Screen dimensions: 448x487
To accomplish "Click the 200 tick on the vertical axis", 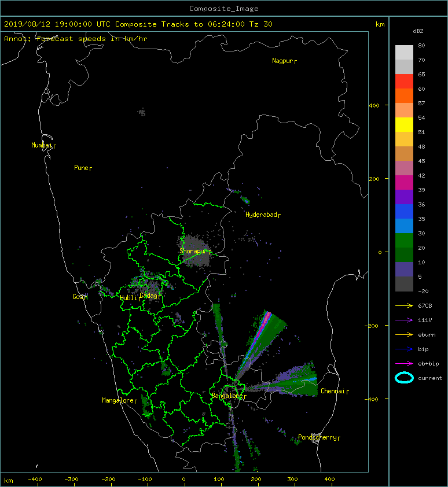I will click(x=374, y=179).
